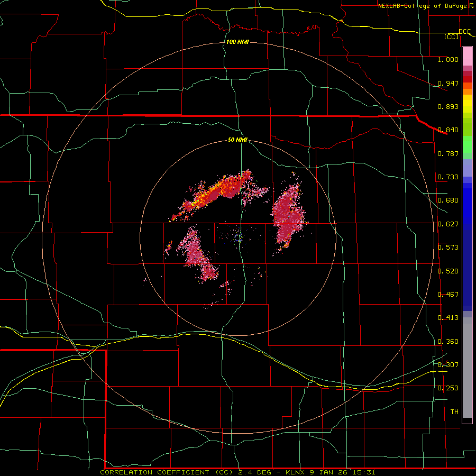The width and height of the screenshot is (476, 476).
Task: Select the 0.520 scale value
Action: (448, 271)
